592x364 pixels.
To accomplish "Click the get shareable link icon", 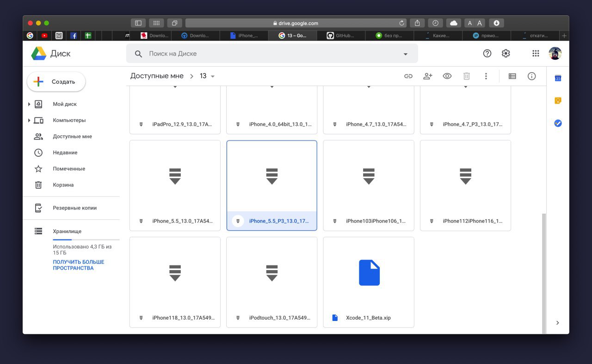I will [x=408, y=76].
